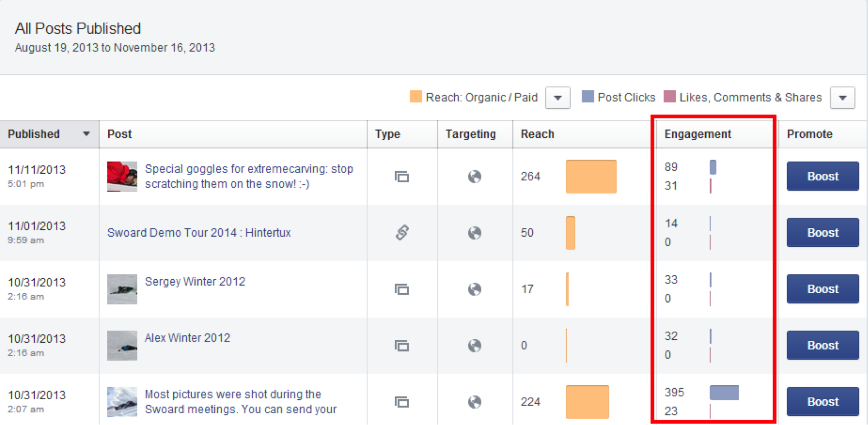Open the Post Clicks / Likes dropdown arrow
This screenshot has height=425, width=868.
pyautogui.click(x=842, y=98)
